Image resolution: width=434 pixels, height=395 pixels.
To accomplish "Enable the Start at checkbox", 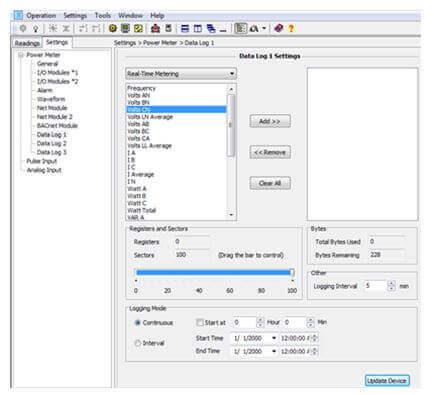I will click(x=200, y=322).
